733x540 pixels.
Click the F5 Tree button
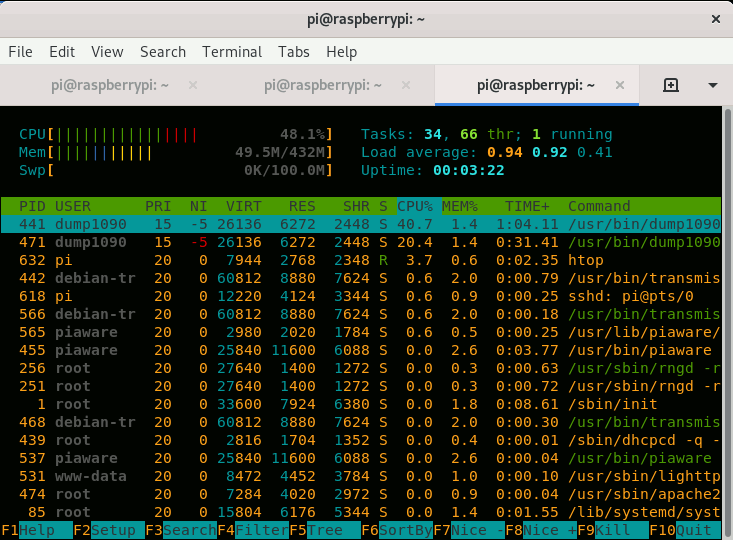(x=324, y=530)
